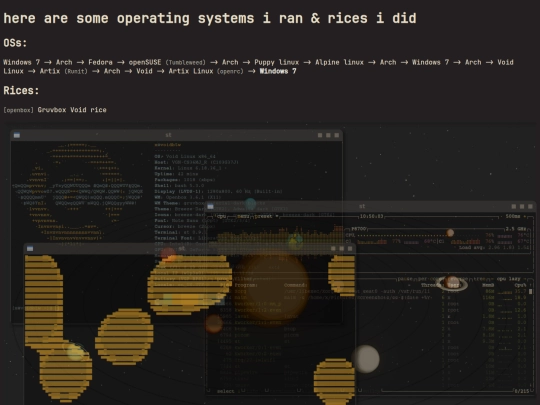Click the '[openbox]' tag before the rice title
The image size is (540, 405).
point(19,110)
